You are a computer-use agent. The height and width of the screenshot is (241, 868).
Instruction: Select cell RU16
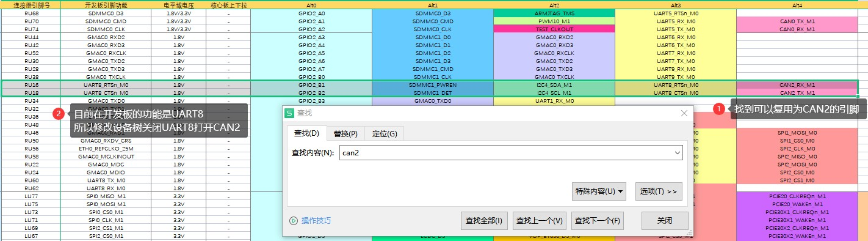pyautogui.click(x=31, y=85)
